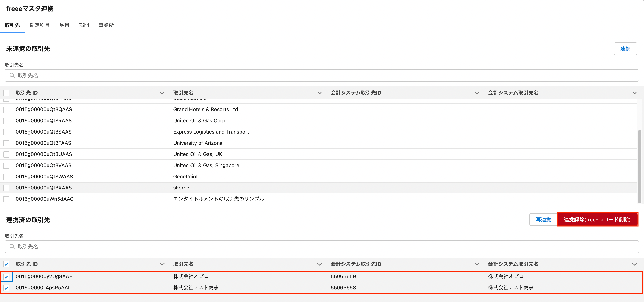This screenshot has width=644, height=302.
Task: Click search icon in unlinked 取引先名 field
Action: point(12,75)
